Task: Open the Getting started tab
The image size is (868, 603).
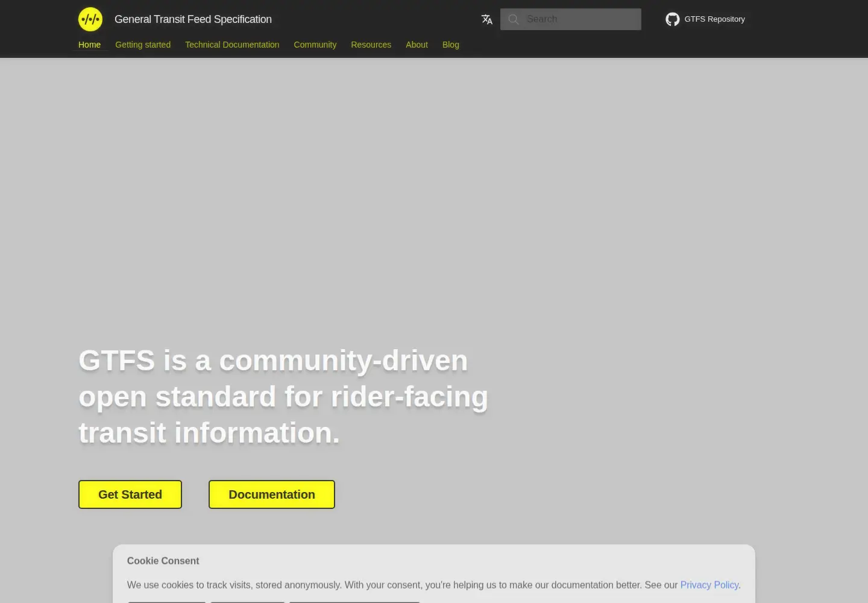Action: click(143, 45)
